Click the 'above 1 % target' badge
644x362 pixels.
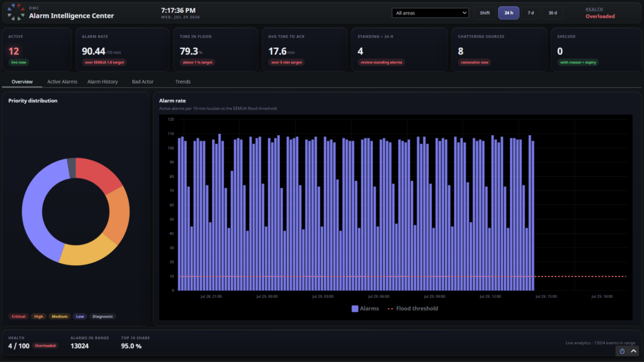[x=197, y=62]
